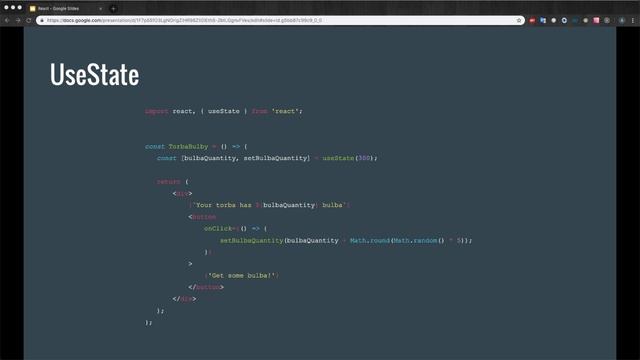640x360 pixels.
Task: Open the pink square extension icon
Action: click(x=596, y=20)
